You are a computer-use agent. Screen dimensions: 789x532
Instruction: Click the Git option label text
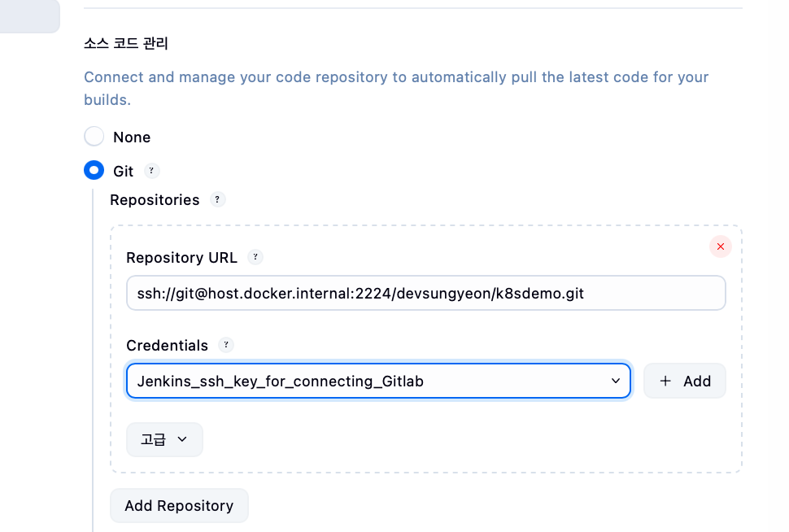(123, 172)
